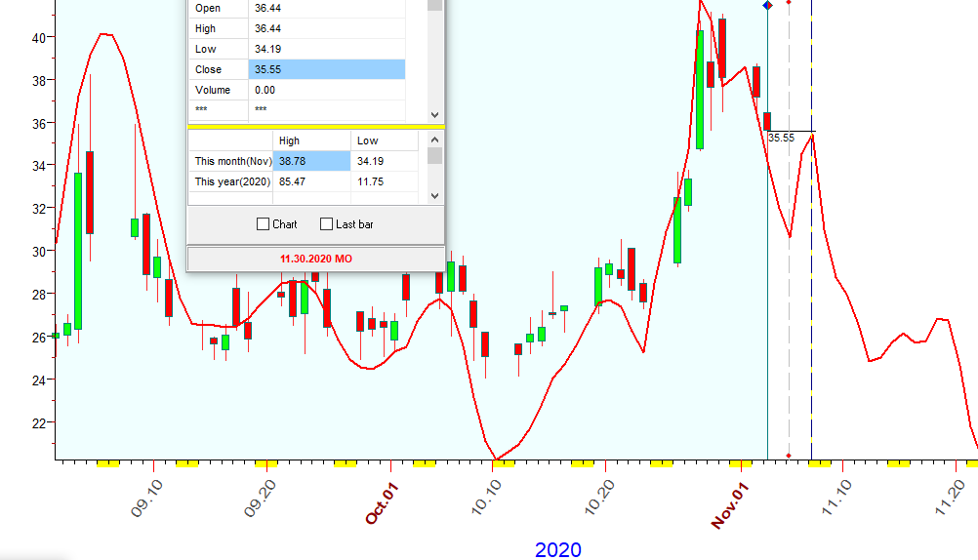The height and width of the screenshot is (560, 978).
Task: Click the Oct.01 label on the time axis
Action: click(383, 501)
